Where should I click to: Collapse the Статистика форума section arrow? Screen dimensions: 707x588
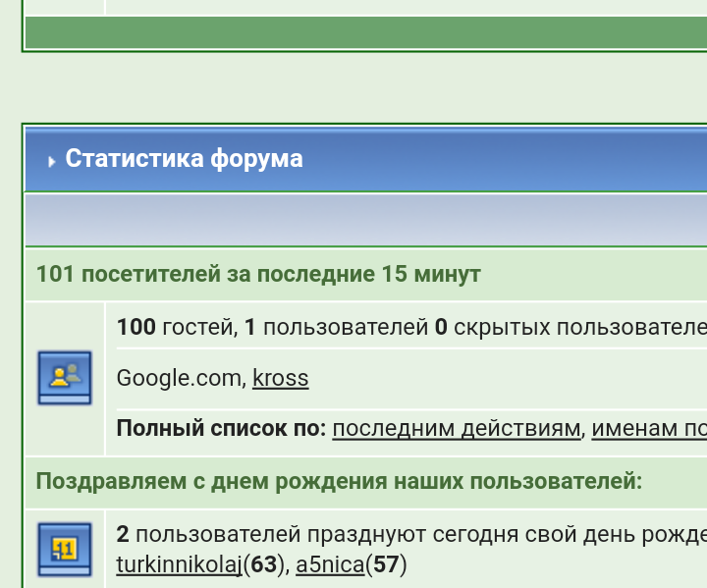51,161
